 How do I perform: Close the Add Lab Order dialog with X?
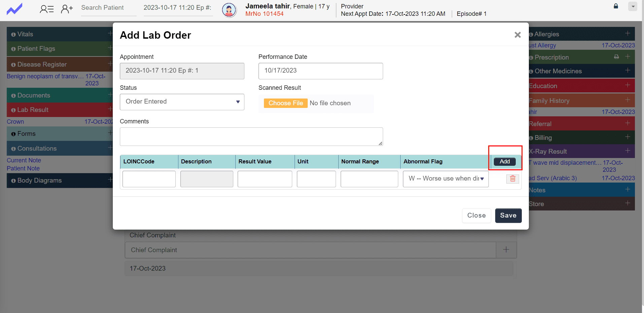(517, 35)
